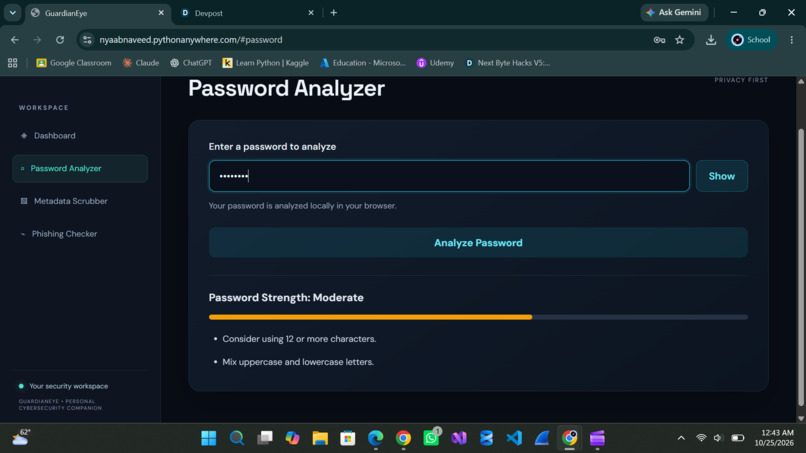Reload the current page

[x=60, y=40]
